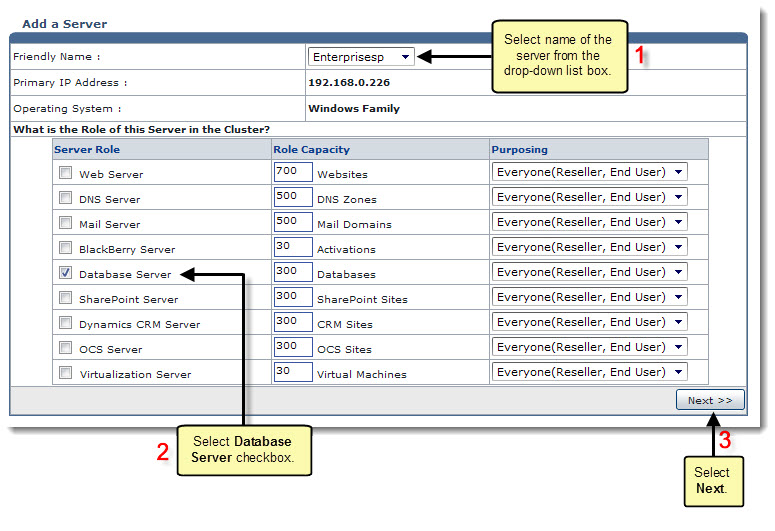Click the Web Server label text
Image resolution: width=775 pixels, height=531 pixels.
tap(111, 175)
